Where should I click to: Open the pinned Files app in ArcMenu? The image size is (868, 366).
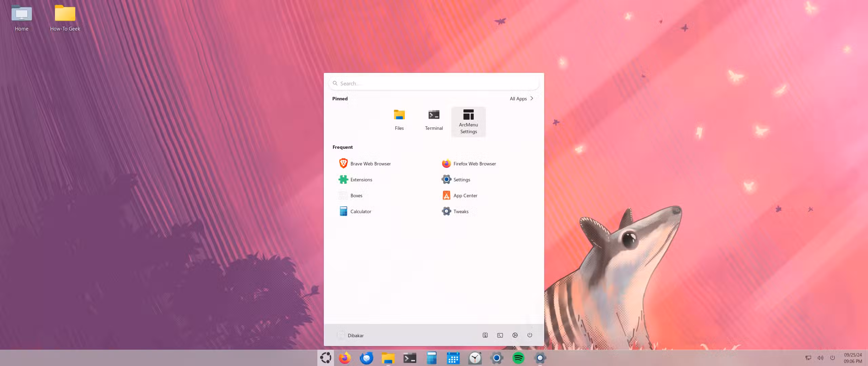[399, 119]
